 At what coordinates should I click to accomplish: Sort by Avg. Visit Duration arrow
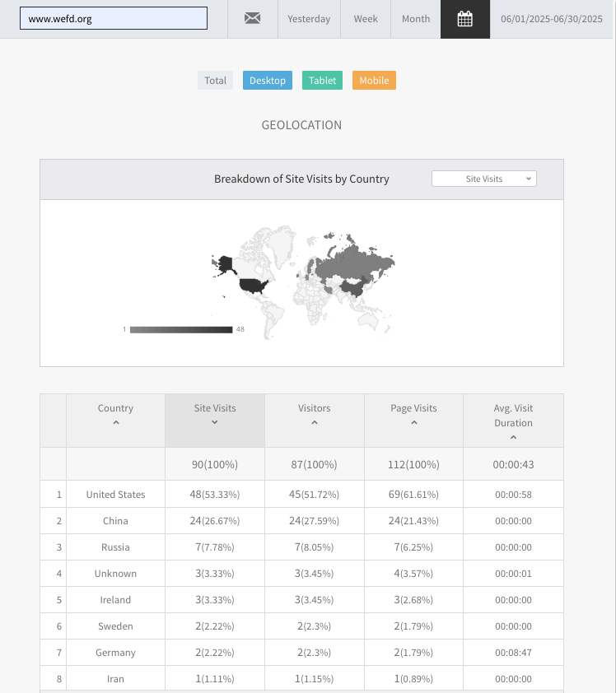coord(513,438)
